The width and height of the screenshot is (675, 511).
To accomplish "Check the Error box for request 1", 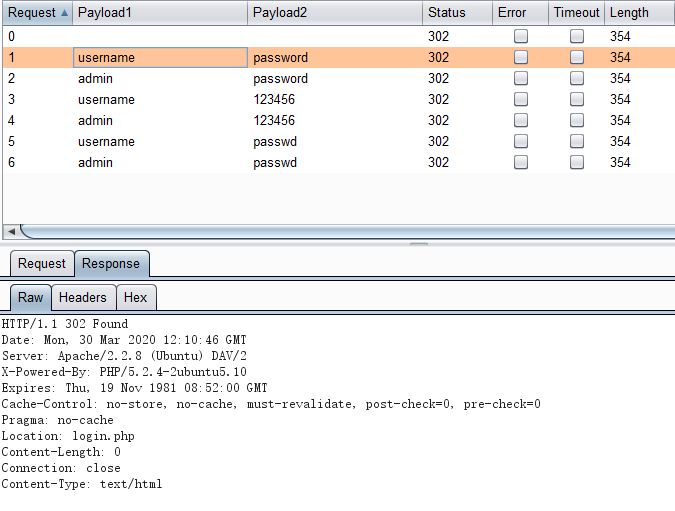I will pyautogui.click(x=520, y=58).
